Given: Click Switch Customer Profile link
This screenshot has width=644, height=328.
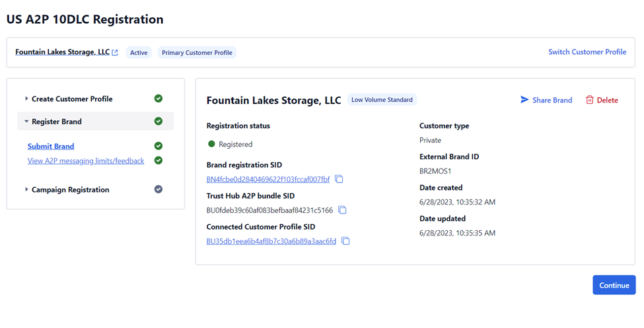Looking at the screenshot, I should point(587,52).
